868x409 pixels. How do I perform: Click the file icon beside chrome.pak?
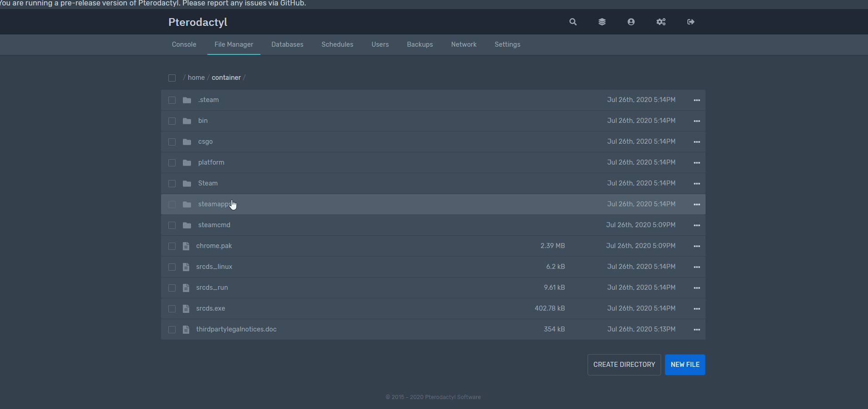coord(186,246)
